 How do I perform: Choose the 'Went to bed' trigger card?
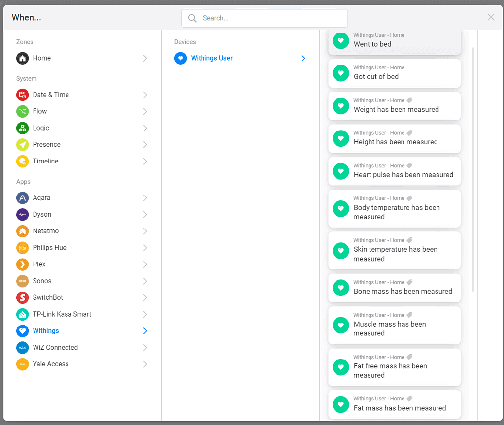tap(394, 41)
